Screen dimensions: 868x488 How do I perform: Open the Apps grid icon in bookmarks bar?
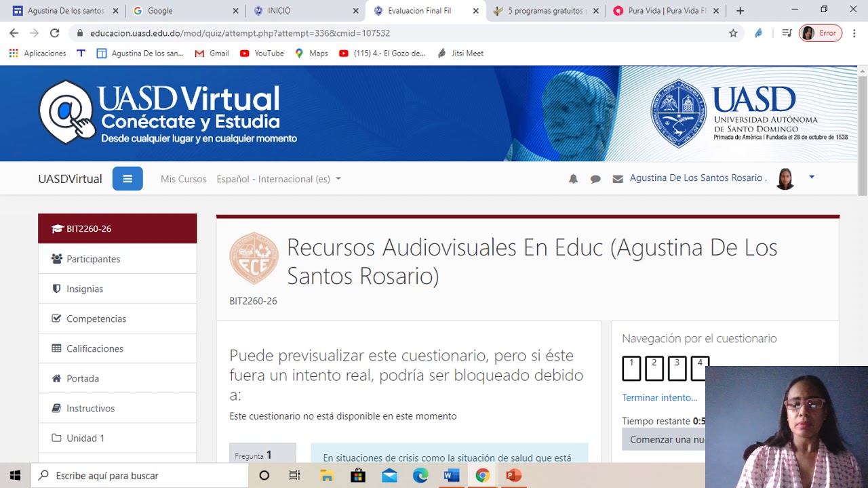[x=14, y=53]
